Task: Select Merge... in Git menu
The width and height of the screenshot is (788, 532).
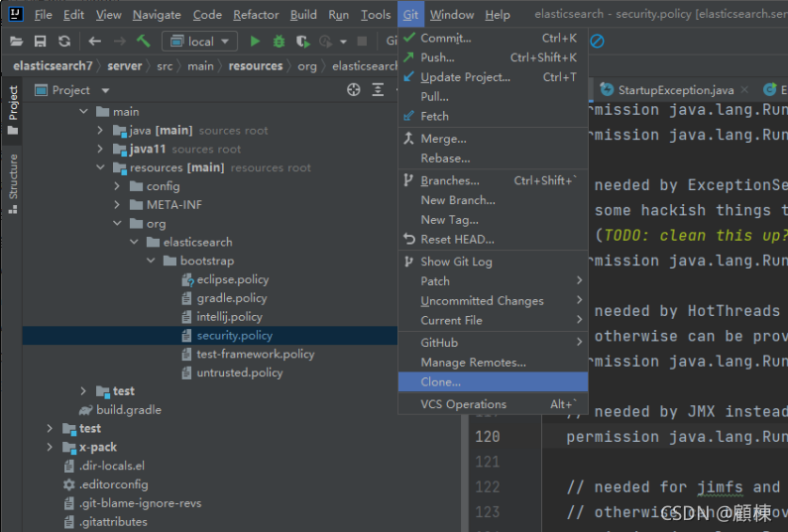Action: click(493, 139)
